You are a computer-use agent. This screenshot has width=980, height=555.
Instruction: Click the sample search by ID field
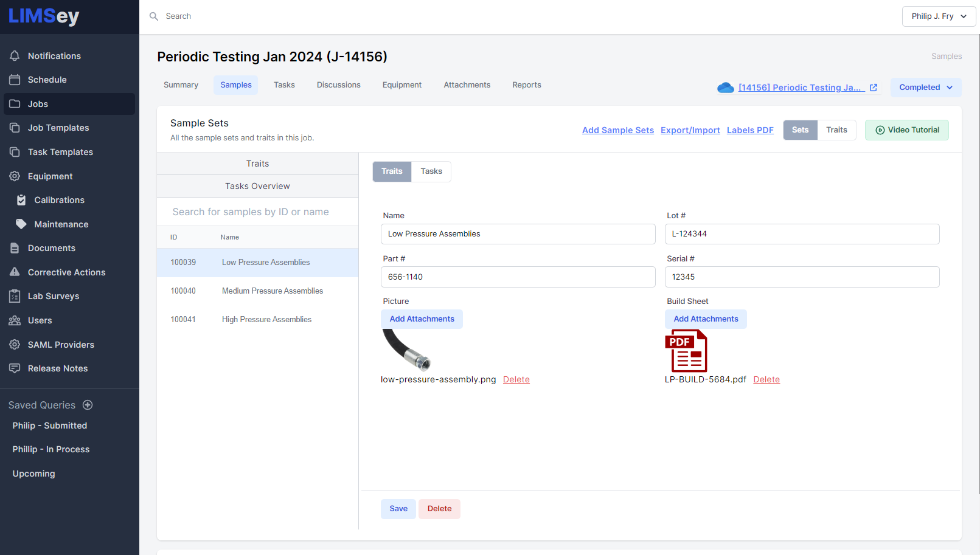[258, 212]
